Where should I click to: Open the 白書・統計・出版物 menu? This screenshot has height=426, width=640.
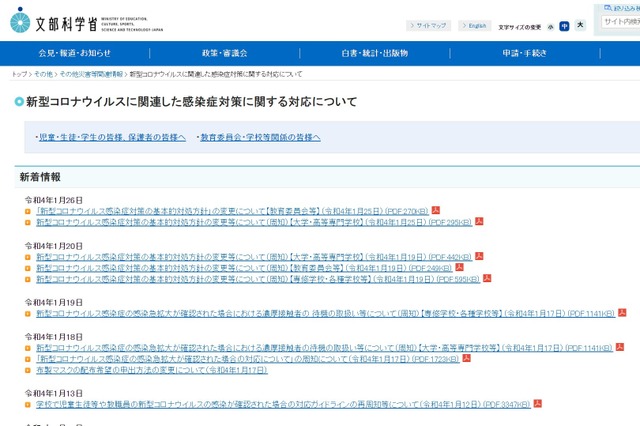[375, 53]
